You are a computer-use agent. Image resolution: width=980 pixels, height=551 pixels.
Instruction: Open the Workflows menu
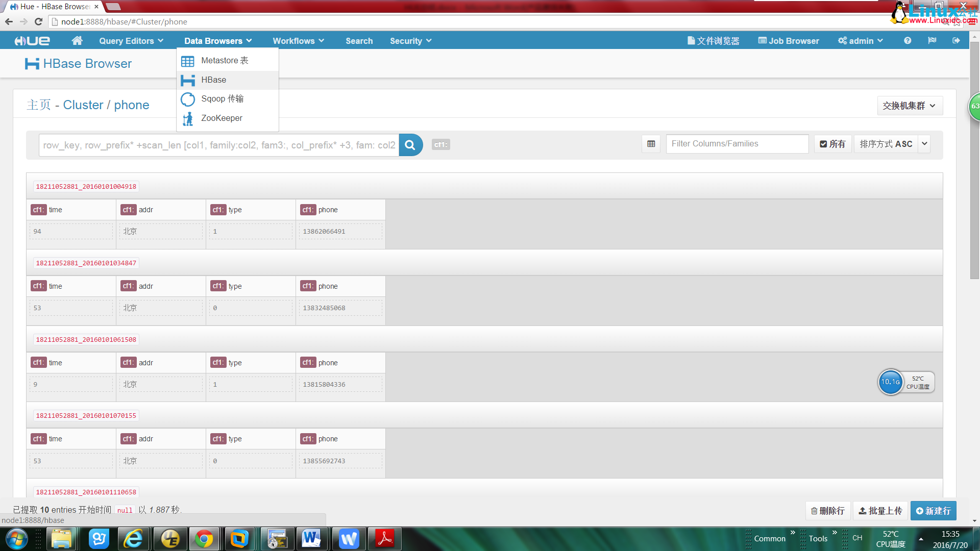[298, 41]
